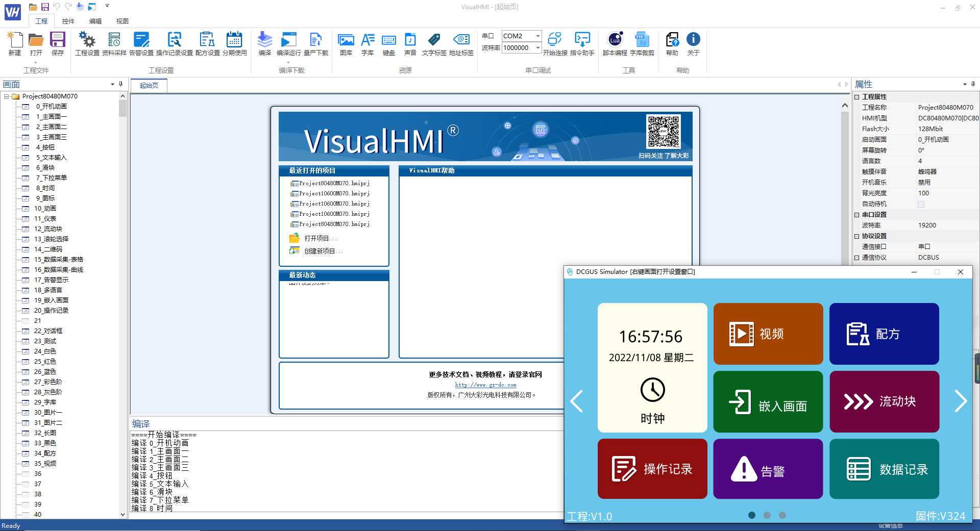This screenshot has height=531, width=980.
Task: Go to previous page arrow in simulator
Action: [577, 401]
